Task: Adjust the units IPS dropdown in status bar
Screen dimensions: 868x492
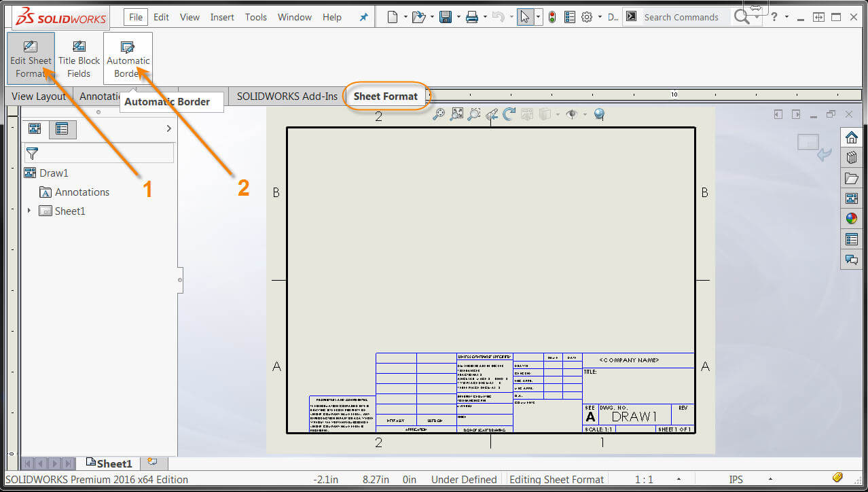Action: click(x=736, y=479)
